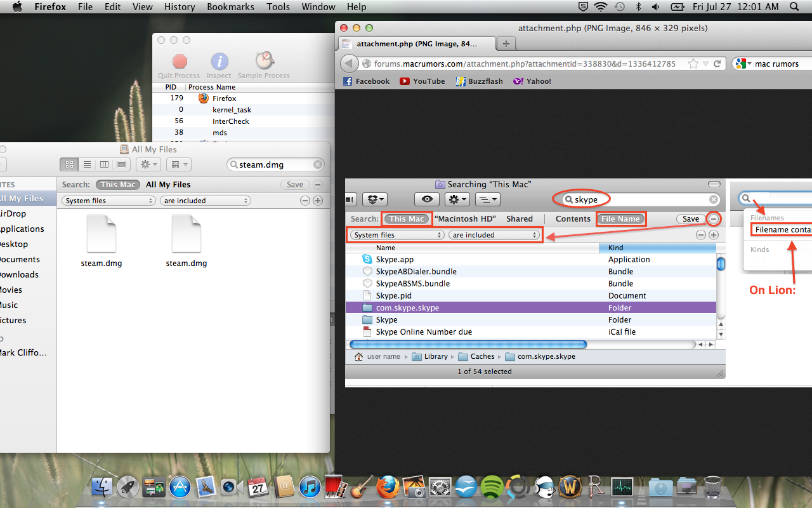Launch Spotify from the Dock
812x508 pixels.
click(492, 488)
